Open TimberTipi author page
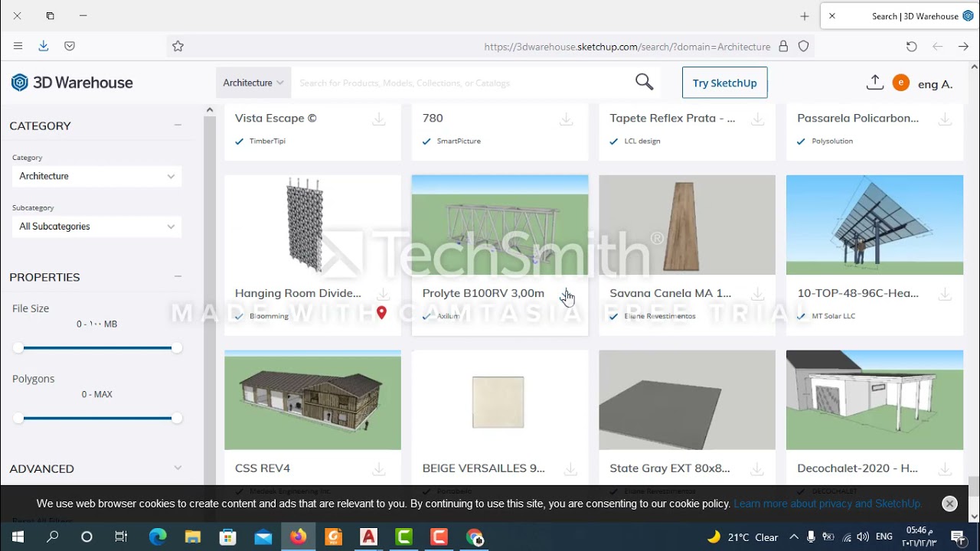The image size is (980, 551). (267, 141)
